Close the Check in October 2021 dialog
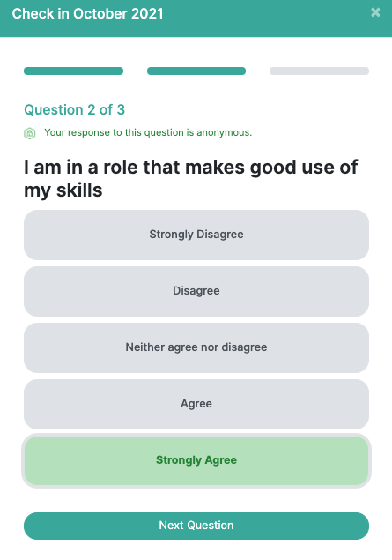 375,12
